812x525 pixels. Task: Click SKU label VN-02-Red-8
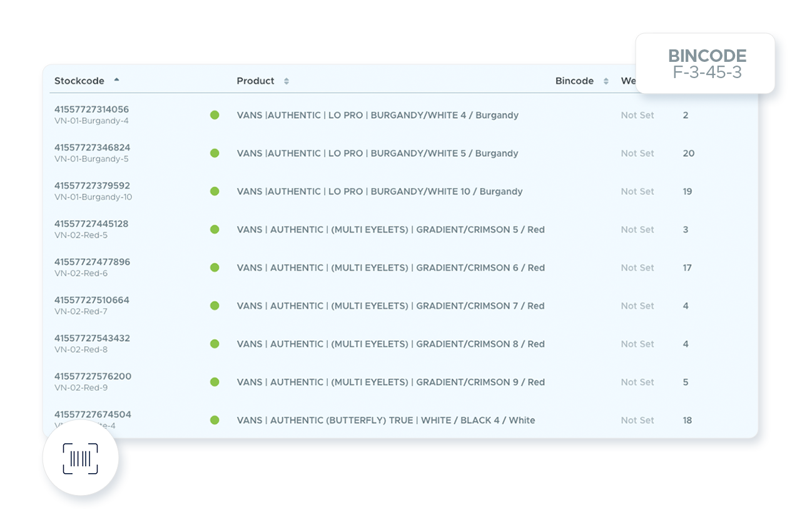pos(81,349)
